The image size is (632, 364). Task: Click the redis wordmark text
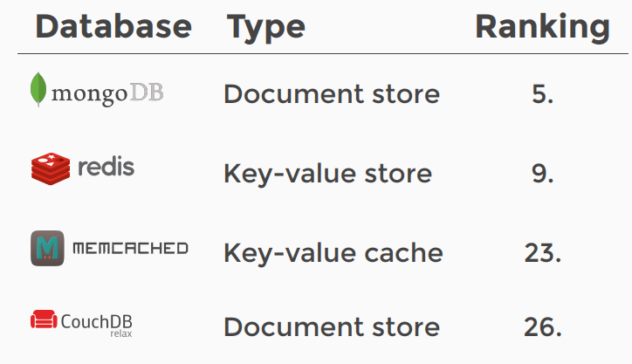click(106, 167)
